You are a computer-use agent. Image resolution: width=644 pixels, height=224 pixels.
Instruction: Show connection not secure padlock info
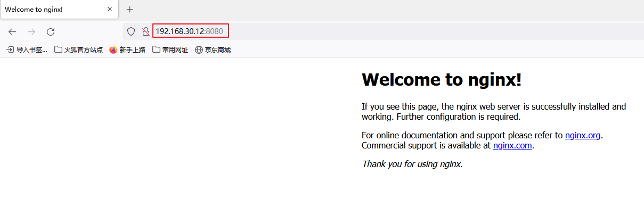click(x=145, y=31)
